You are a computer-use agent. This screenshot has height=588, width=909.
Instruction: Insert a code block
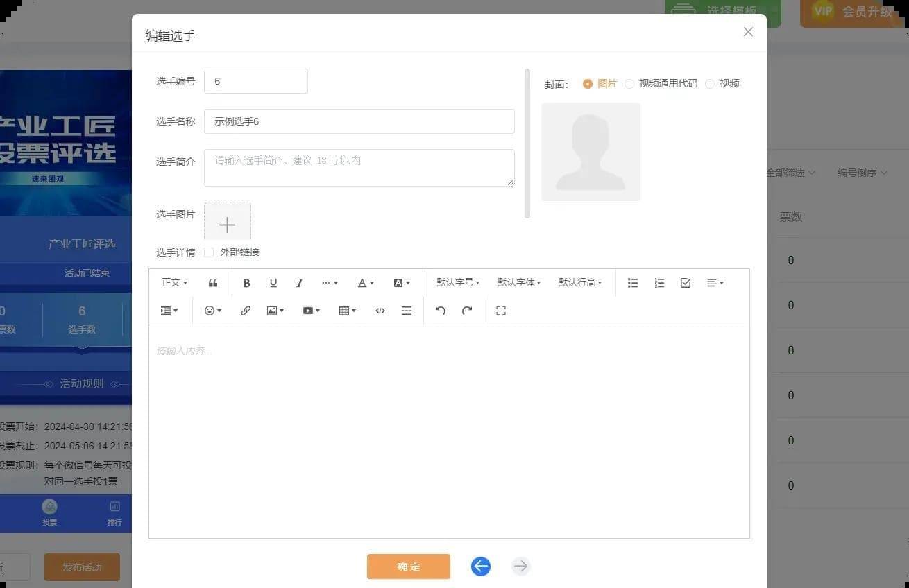pyautogui.click(x=380, y=311)
